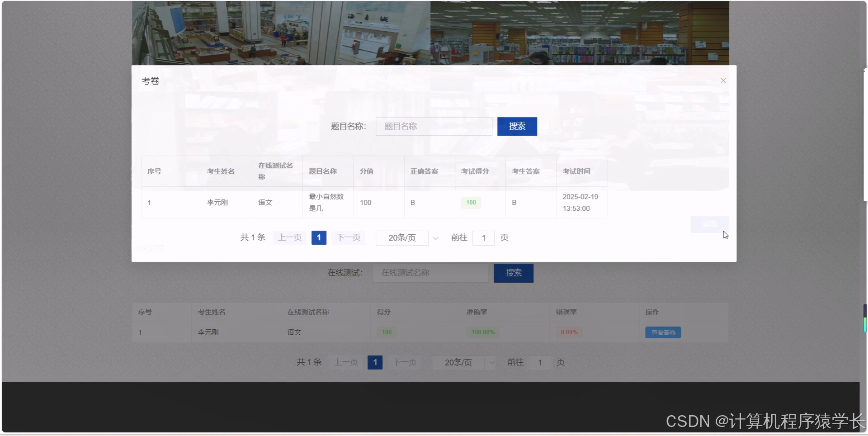Click the 搜索 button next to 在线测试
Viewport: 868px width, 436px height.
coord(513,273)
